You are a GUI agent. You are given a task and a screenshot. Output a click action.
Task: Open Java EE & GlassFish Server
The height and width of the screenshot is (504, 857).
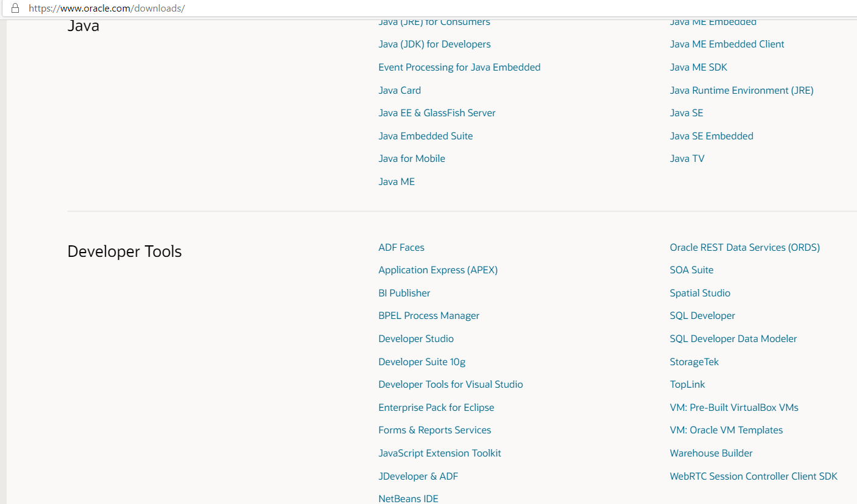pyautogui.click(x=437, y=113)
